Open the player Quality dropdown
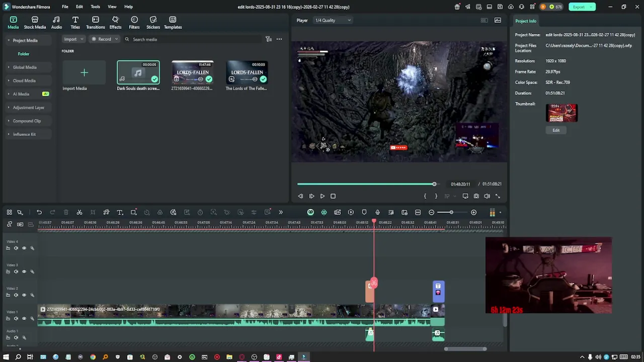 pos(333,20)
